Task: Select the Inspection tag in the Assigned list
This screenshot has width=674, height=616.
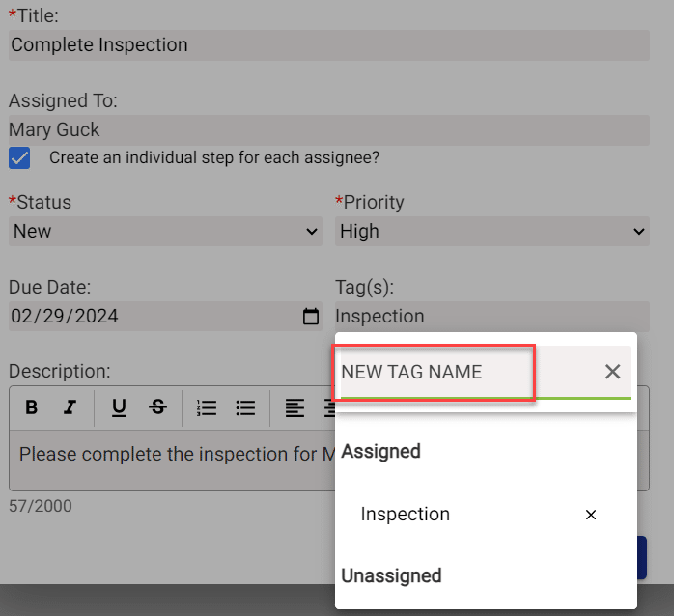Action: (406, 514)
